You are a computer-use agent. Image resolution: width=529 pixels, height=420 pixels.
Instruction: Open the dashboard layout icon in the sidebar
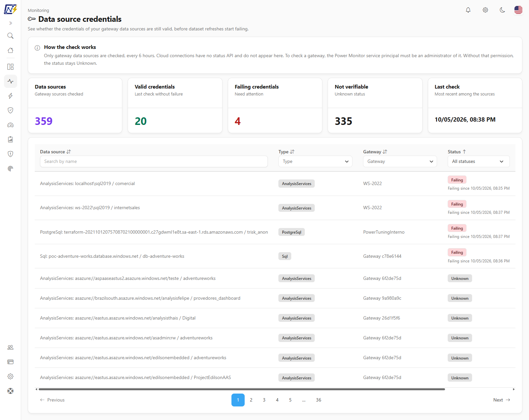coord(11,67)
